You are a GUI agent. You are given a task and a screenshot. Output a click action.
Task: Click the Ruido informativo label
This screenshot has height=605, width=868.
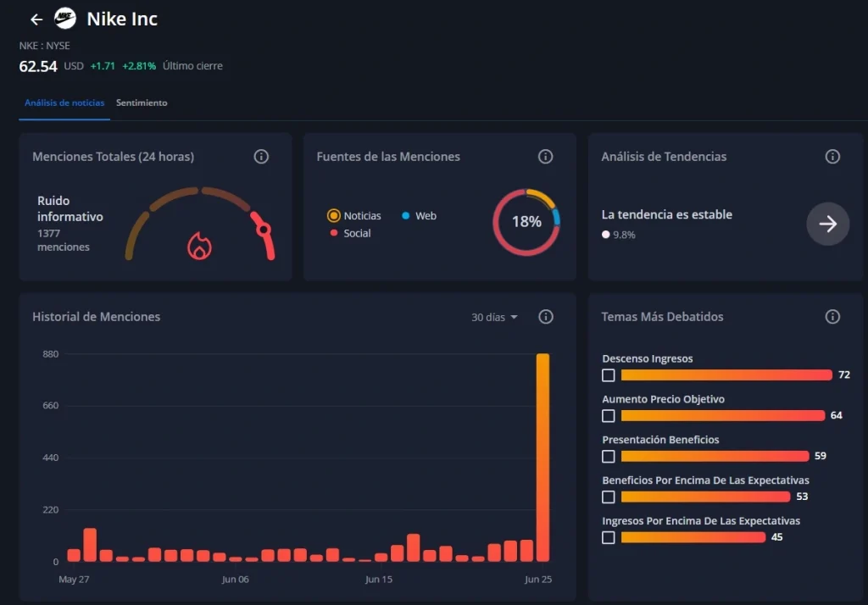(x=70, y=208)
